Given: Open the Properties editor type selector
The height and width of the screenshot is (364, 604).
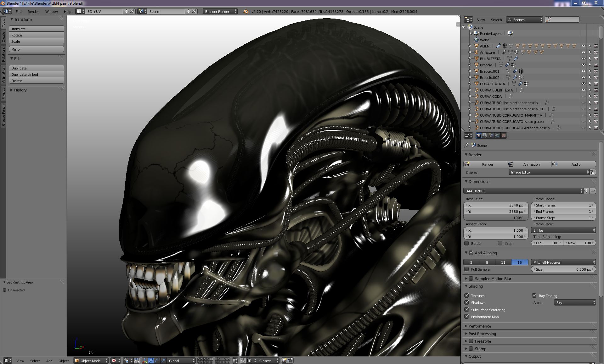Looking at the screenshot, I should (x=468, y=135).
